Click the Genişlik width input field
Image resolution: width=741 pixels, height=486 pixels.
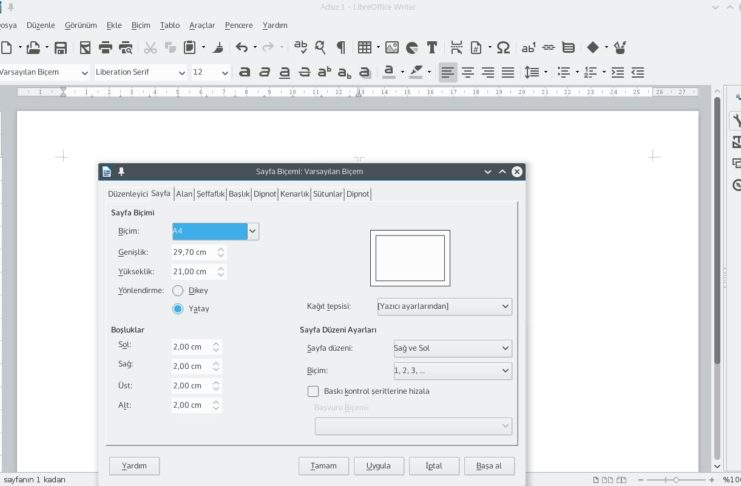(x=191, y=252)
